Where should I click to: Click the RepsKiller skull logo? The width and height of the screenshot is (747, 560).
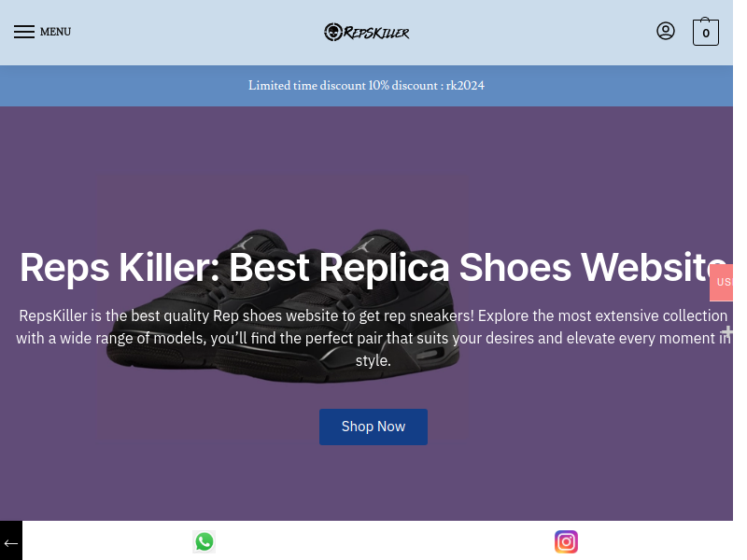pyautogui.click(x=366, y=33)
